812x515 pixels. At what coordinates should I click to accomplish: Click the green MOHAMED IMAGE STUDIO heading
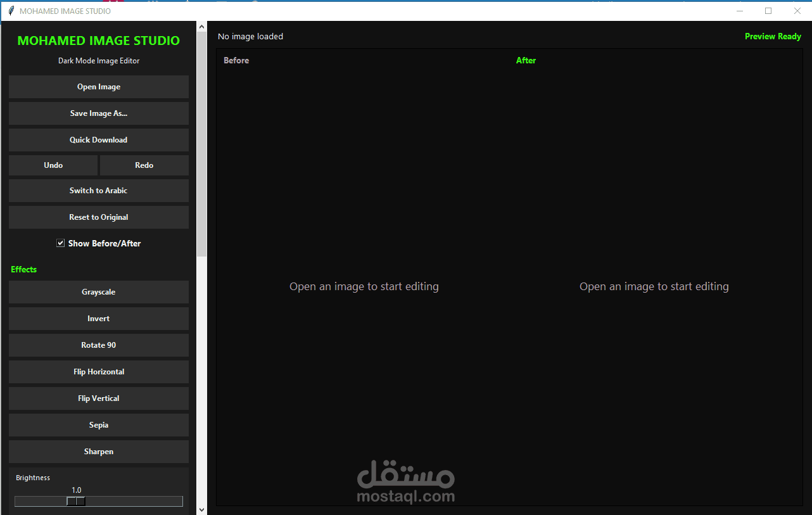pos(99,41)
